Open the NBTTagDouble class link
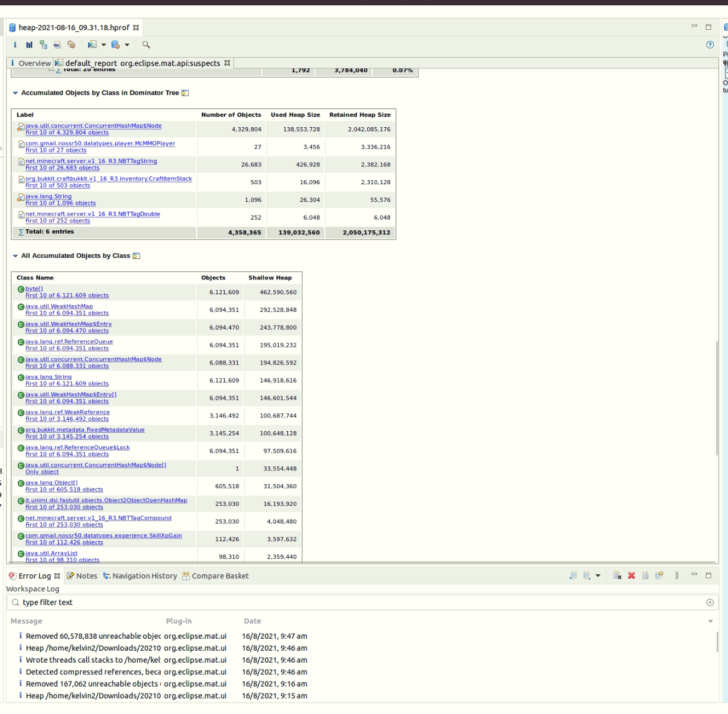 point(93,214)
